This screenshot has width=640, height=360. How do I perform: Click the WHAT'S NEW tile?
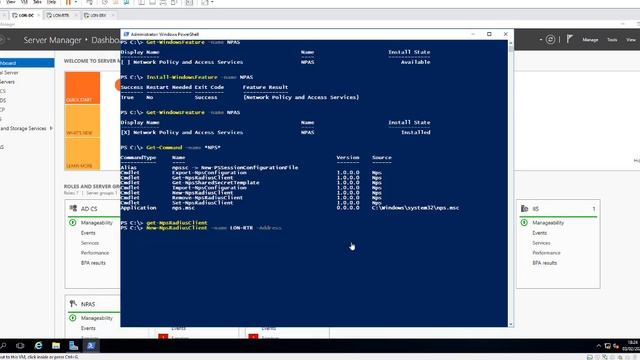pyautogui.click(x=82, y=121)
